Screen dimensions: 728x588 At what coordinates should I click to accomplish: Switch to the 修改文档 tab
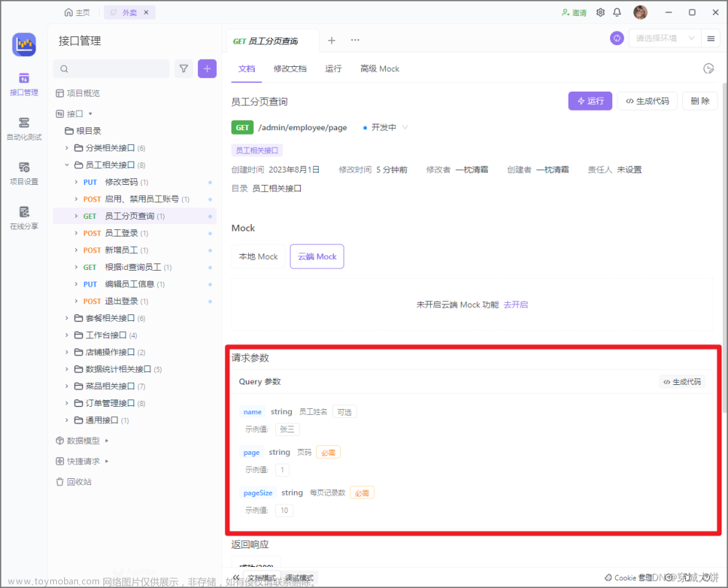click(290, 68)
